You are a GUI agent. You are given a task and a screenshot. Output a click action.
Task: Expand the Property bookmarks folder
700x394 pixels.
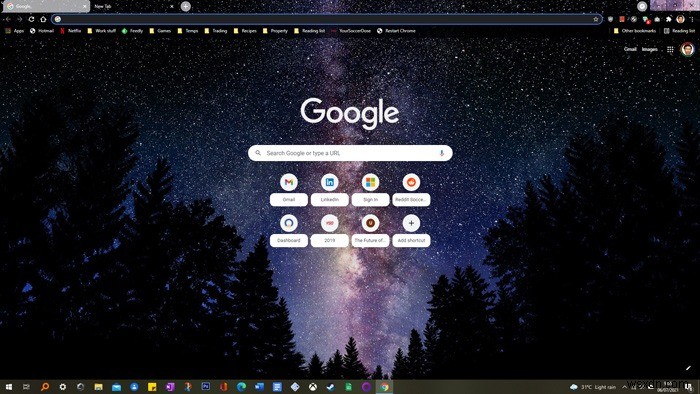275,31
